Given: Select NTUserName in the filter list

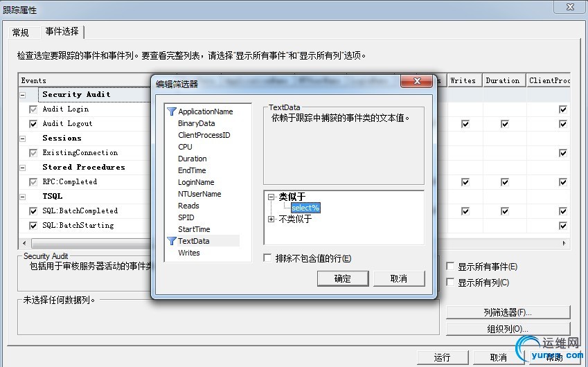Looking at the screenshot, I should 199,194.
